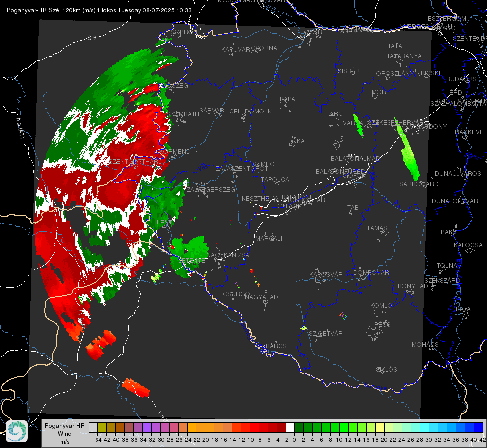Click the RÁCKEVE town label

point(469,132)
